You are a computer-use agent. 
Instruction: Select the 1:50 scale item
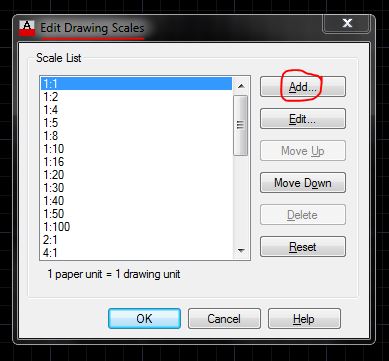click(136, 214)
